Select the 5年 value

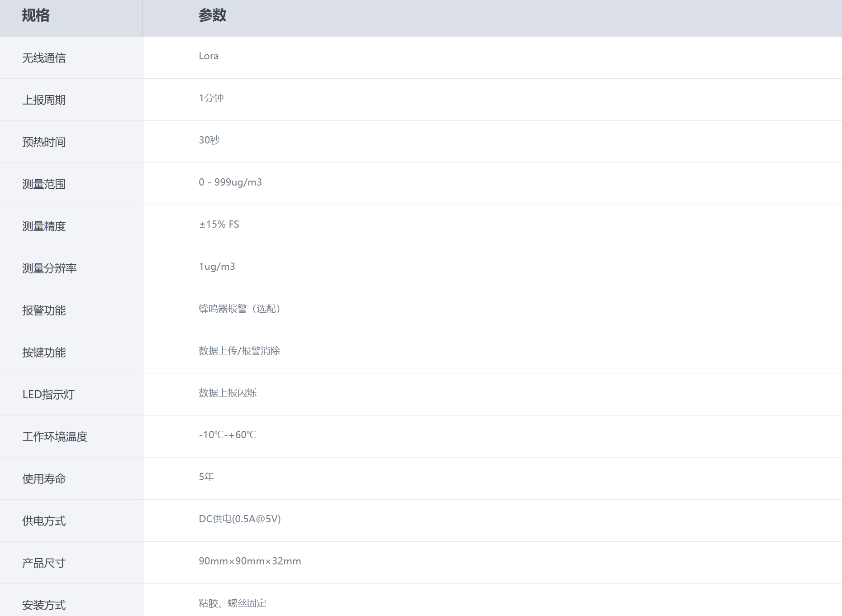pos(206,477)
